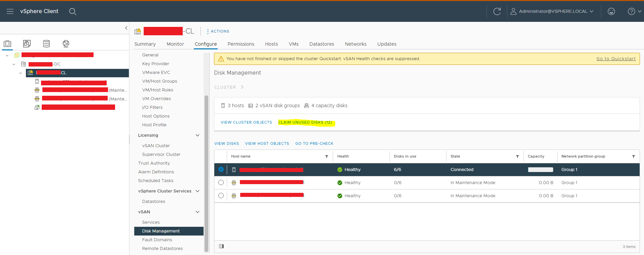644x255 pixels.
Task: Expand the CLUSTER breadcrumb chevron
Action: (x=242, y=87)
